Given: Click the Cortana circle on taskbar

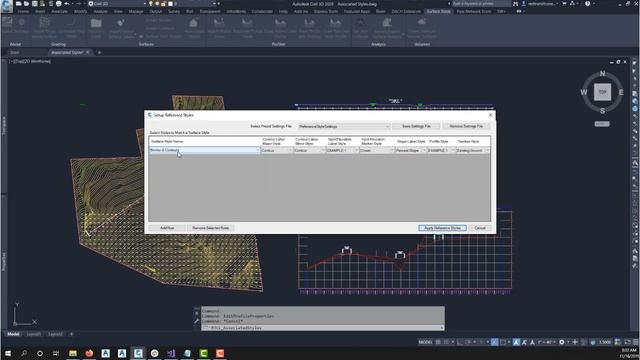Looking at the screenshot, I should pyautogui.click(x=40, y=353).
